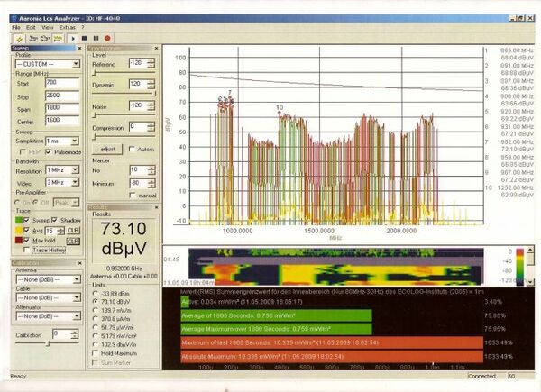The width and height of the screenshot is (541, 392).
Task: Toggle the Avg trace checkbox
Action: [26, 230]
